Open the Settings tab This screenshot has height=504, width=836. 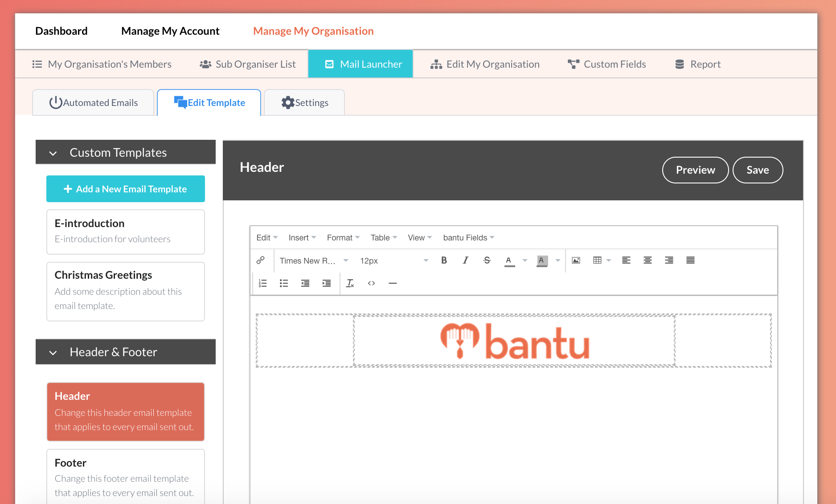click(x=304, y=103)
